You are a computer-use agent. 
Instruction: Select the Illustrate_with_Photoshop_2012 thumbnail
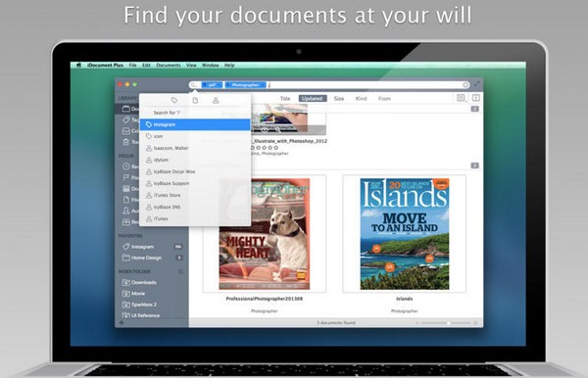[288, 119]
